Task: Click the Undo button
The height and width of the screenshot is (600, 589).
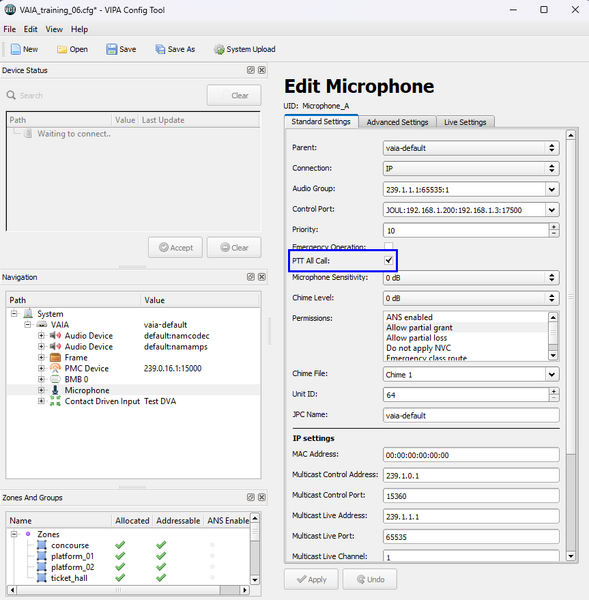Action: click(x=370, y=579)
